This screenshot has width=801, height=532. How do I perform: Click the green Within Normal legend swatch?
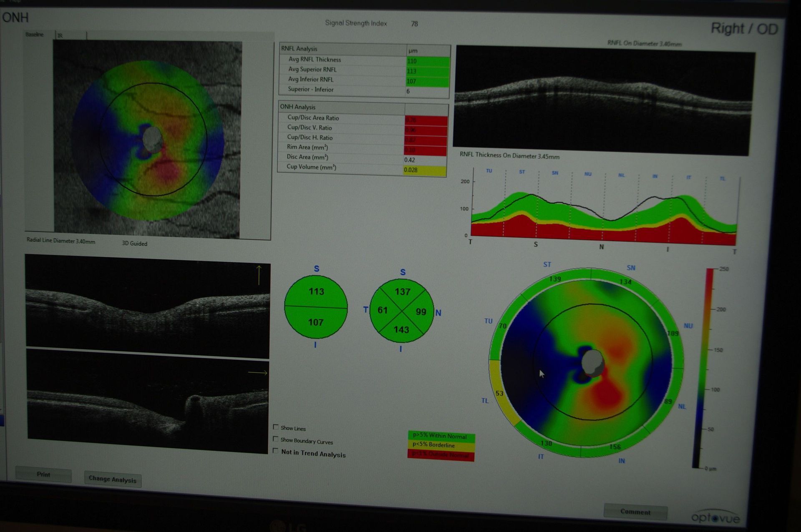pos(441,436)
